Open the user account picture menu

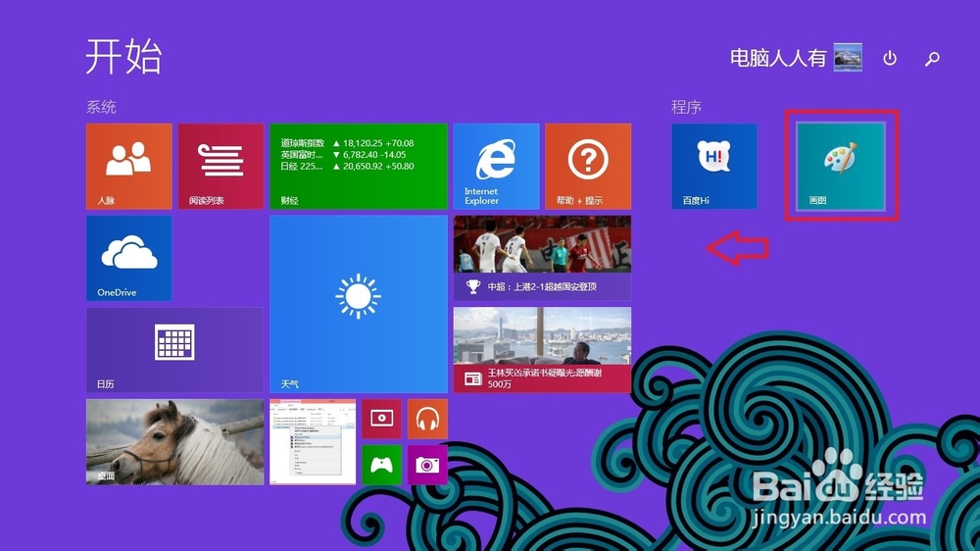click(x=848, y=58)
